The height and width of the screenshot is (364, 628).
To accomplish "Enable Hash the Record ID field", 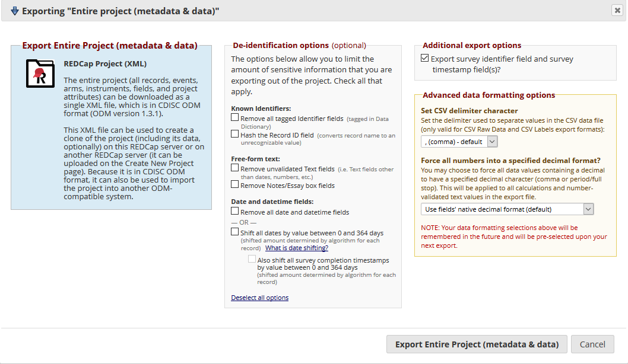I will tap(234, 134).
